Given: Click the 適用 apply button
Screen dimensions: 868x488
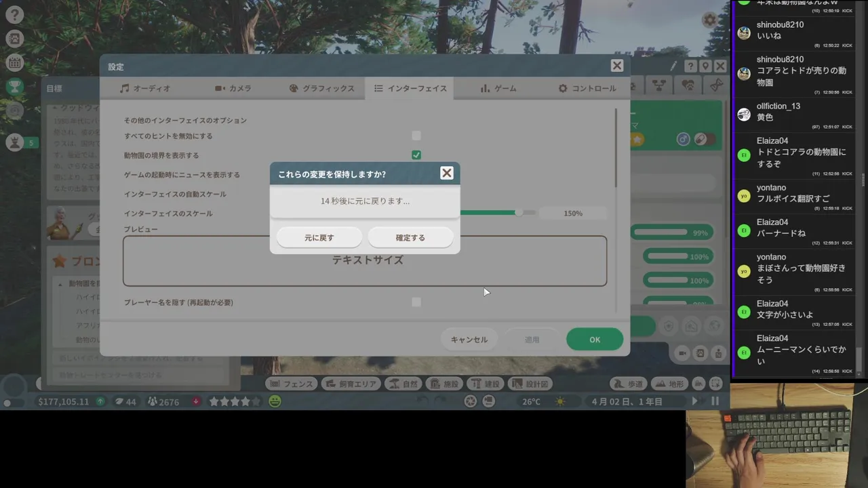Looking at the screenshot, I should (532, 340).
